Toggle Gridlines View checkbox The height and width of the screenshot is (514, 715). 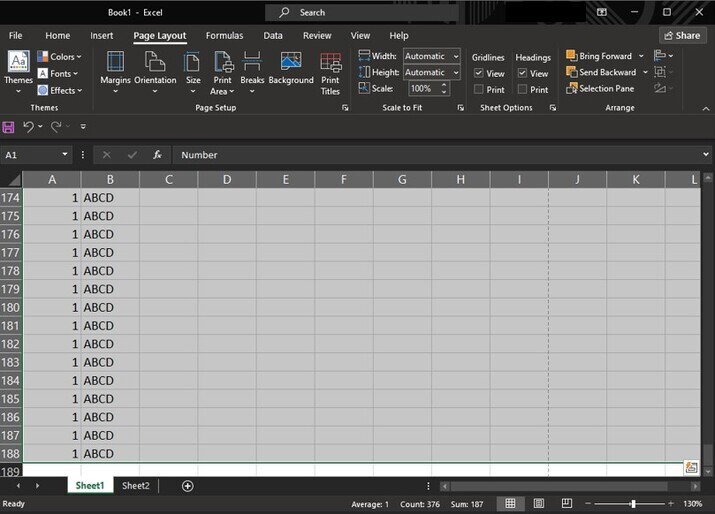click(x=479, y=74)
